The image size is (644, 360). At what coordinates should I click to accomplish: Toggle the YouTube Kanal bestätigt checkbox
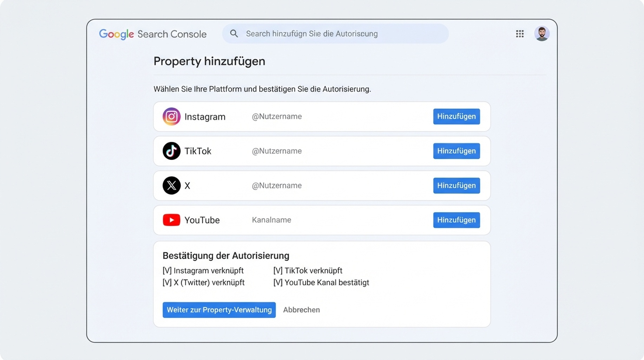[x=278, y=283]
